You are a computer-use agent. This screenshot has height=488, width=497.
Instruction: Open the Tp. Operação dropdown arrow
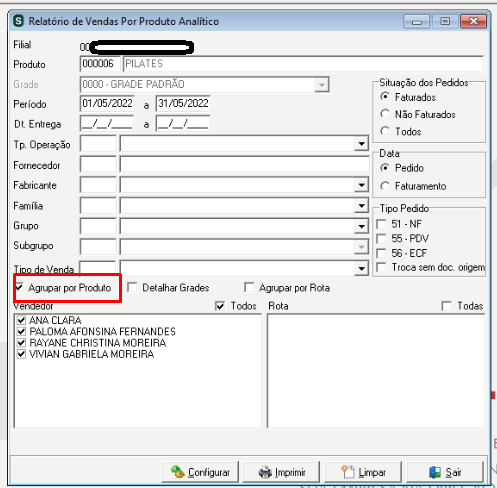click(361, 144)
